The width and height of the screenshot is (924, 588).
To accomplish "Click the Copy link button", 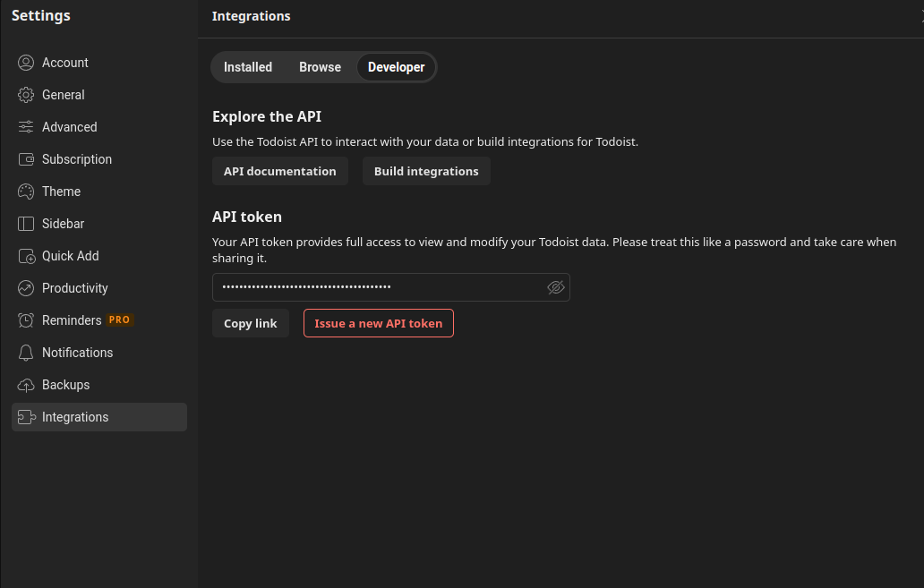I will (x=250, y=323).
